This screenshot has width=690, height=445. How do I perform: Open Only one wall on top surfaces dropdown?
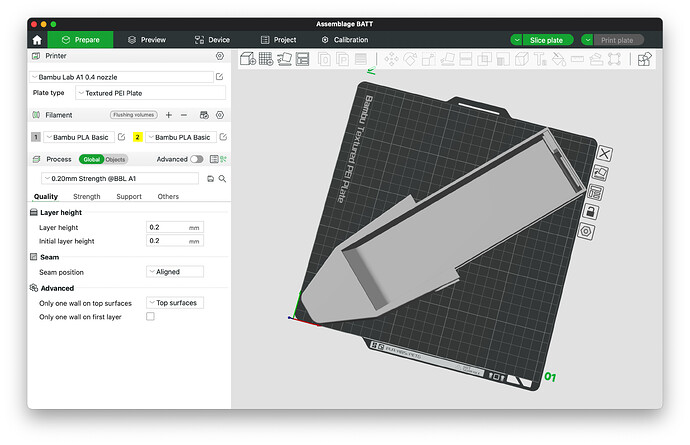pyautogui.click(x=175, y=303)
